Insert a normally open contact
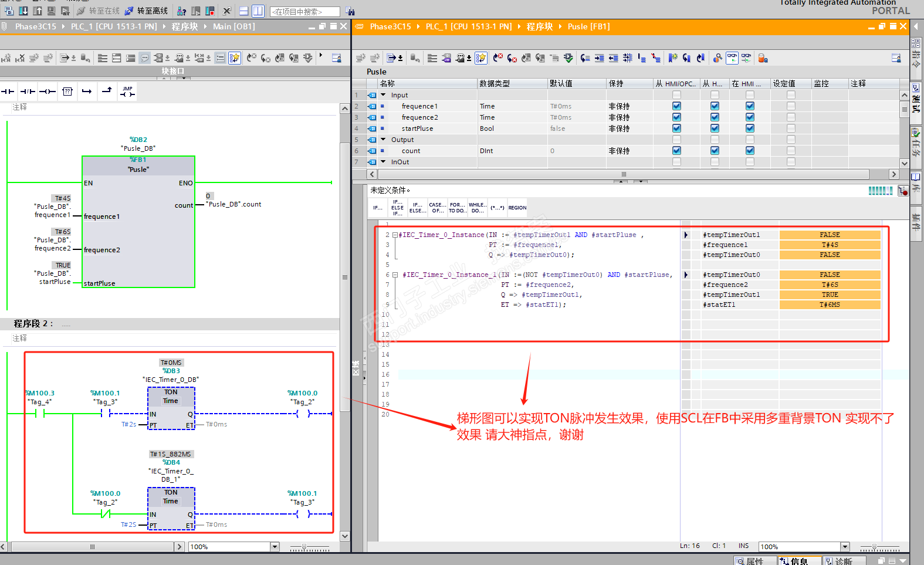 (8, 92)
